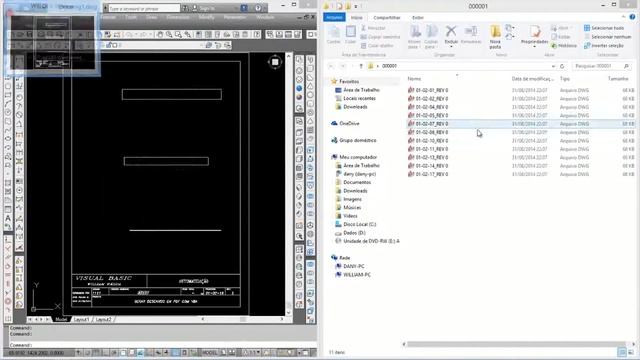Click the AutoCAD infocenter search binoculars icon

pos(185,8)
